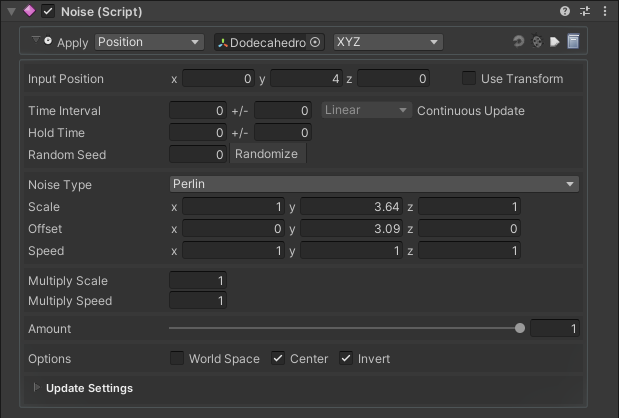Open the three-dot component menu
The height and width of the screenshot is (418, 619).
(x=605, y=11)
